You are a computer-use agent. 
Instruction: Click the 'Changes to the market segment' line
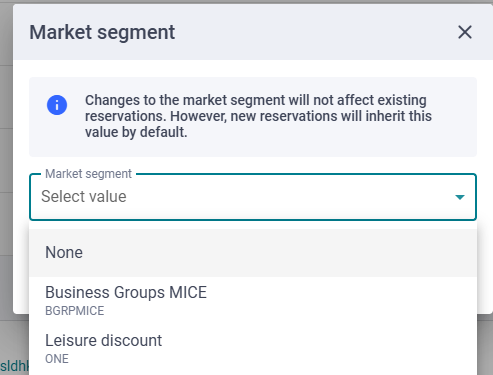(x=256, y=100)
